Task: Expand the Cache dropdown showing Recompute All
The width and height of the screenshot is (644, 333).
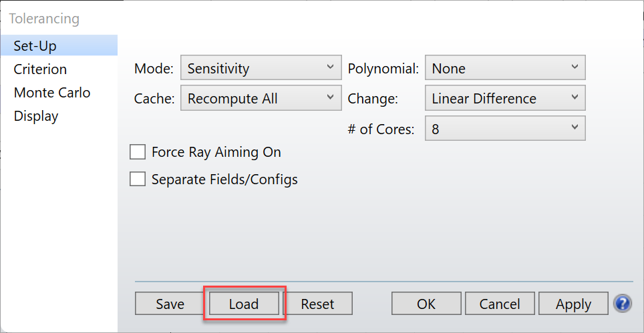Action: (261, 98)
